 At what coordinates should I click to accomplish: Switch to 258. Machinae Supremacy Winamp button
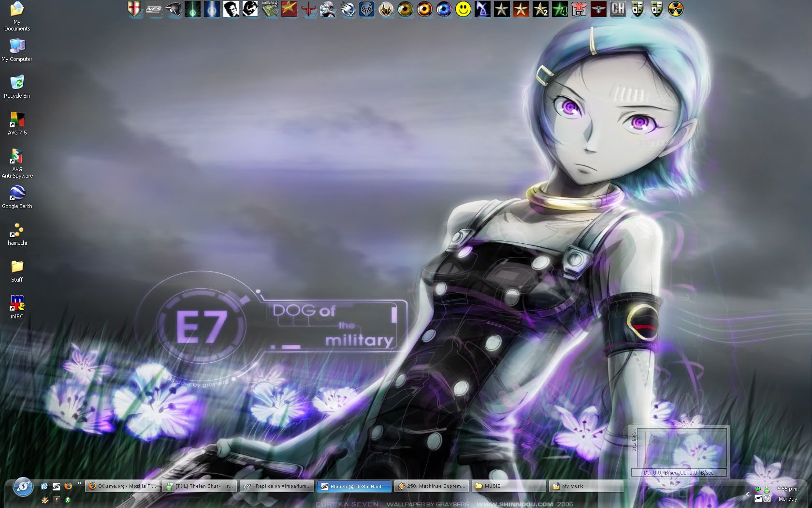tap(432, 486)
